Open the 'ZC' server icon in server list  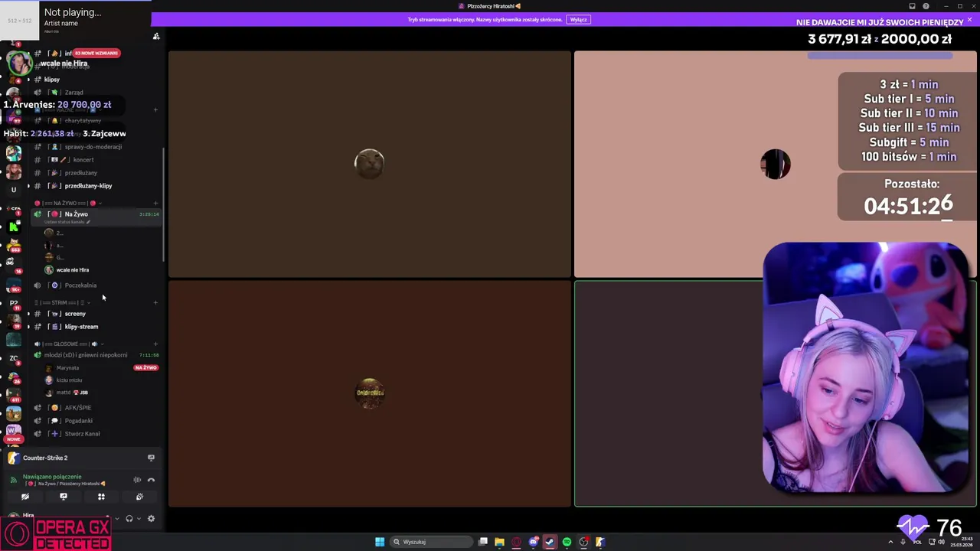click(14, 358)
